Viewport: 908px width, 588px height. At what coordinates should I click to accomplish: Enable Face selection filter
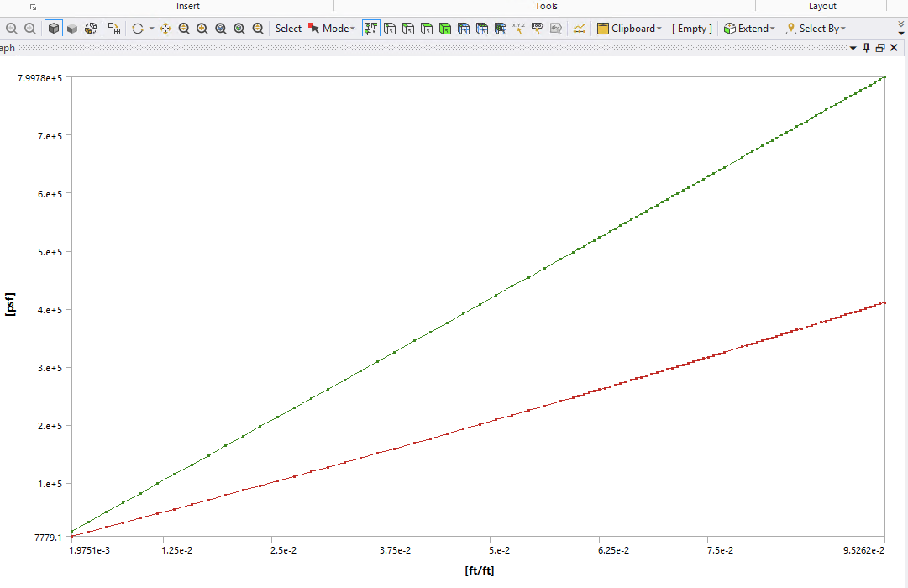pos(427,29)
